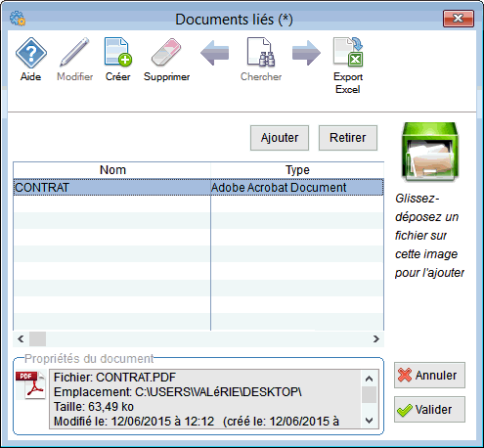Sort the list by Type column header
Viewport: 484px width, 448px height.
297,170
